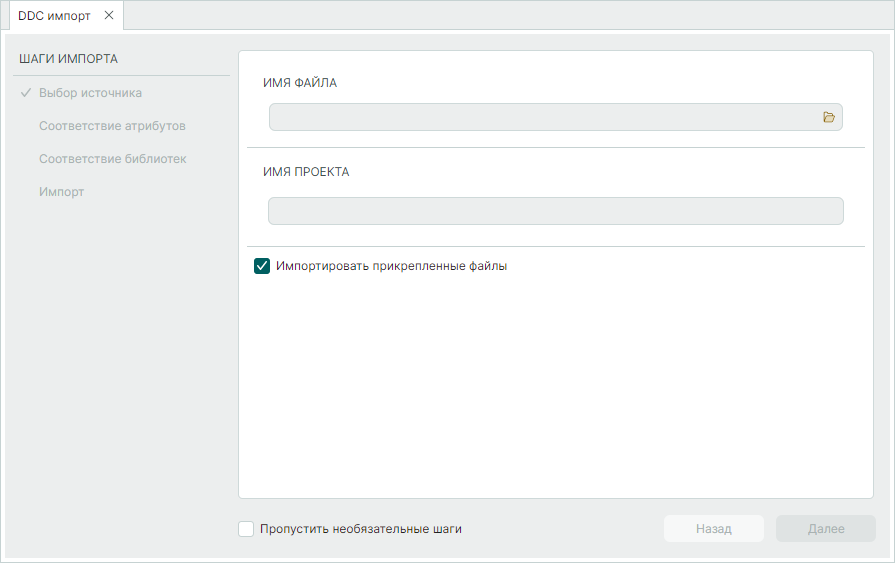Image resolution: width=895 pixels, height=563 pixels.
Task: Click the Импортировать прикрепленные файлы label text
Action: [x=392, y=266]
